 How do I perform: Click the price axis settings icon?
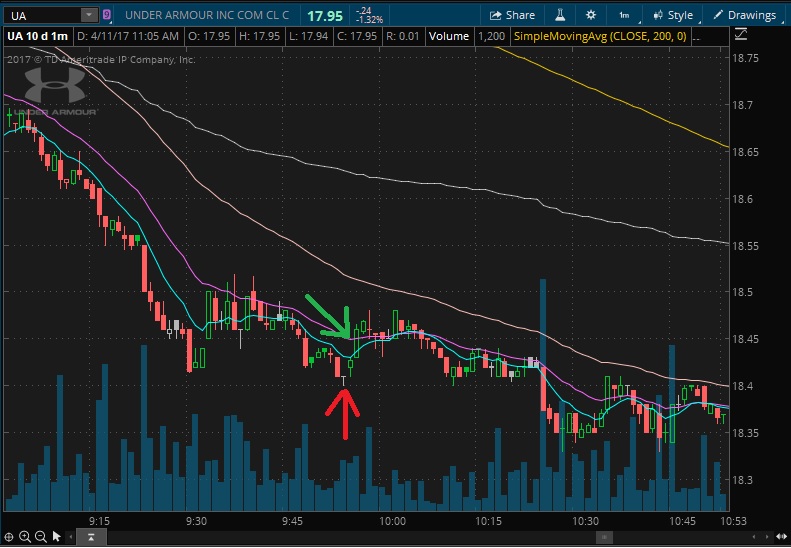pos(741,34)
